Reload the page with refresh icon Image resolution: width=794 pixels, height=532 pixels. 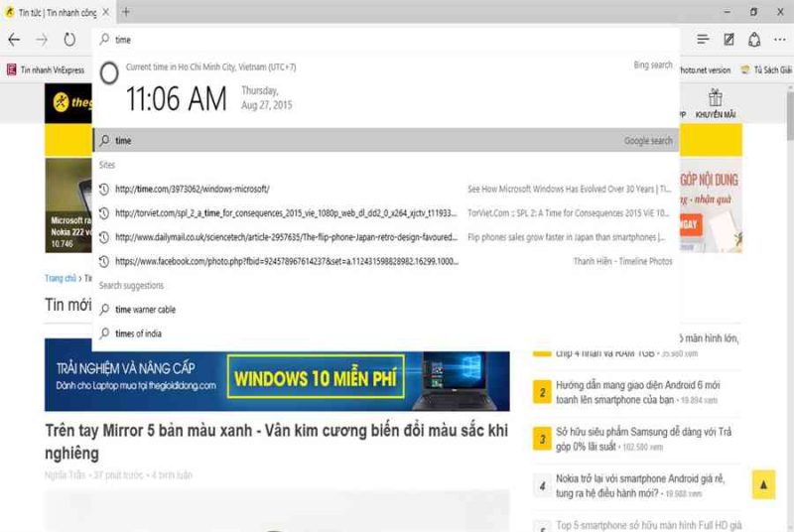pyautogui.click(x=69, y=40)
